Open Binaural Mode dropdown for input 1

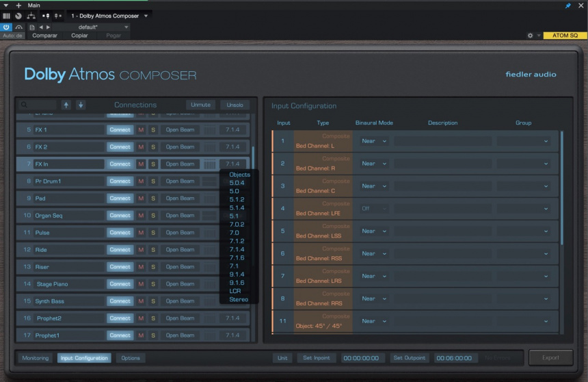coord(373,141)
